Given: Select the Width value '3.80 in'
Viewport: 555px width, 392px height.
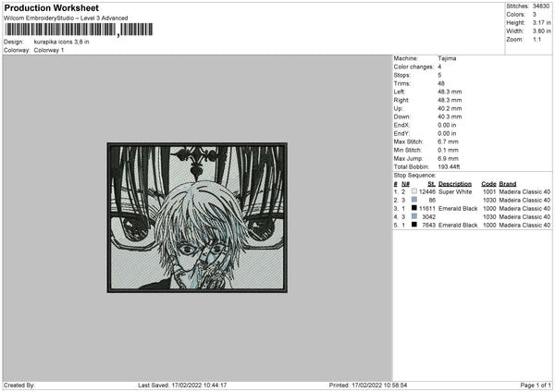Looking at the screenshot, I should (541, 31).
